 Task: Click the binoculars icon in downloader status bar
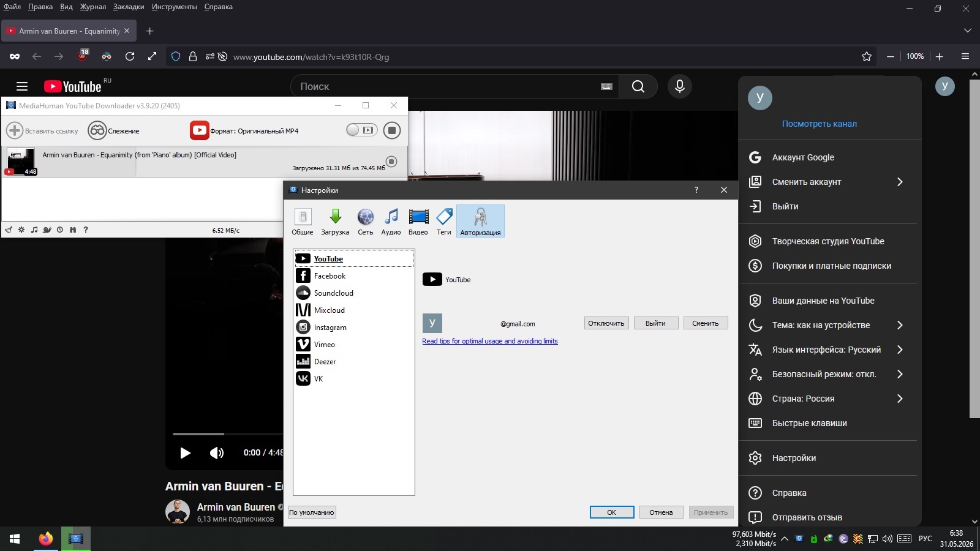coord(73,230)
